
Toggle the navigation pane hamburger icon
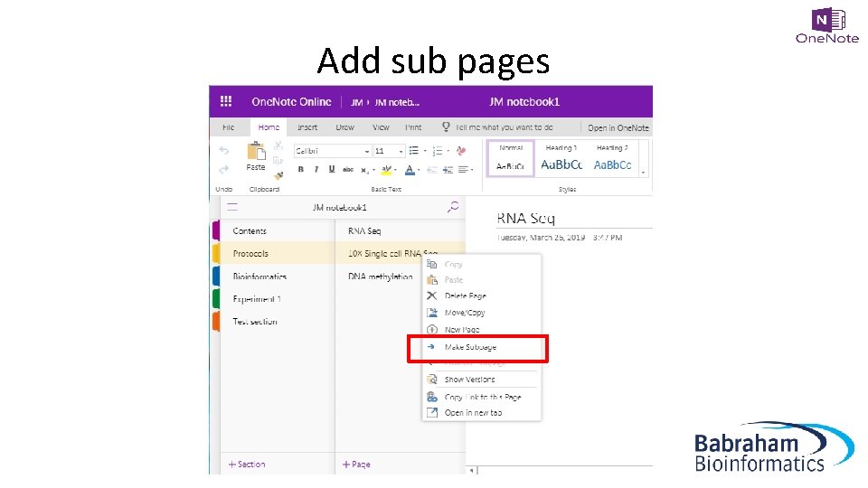(232, 208)
